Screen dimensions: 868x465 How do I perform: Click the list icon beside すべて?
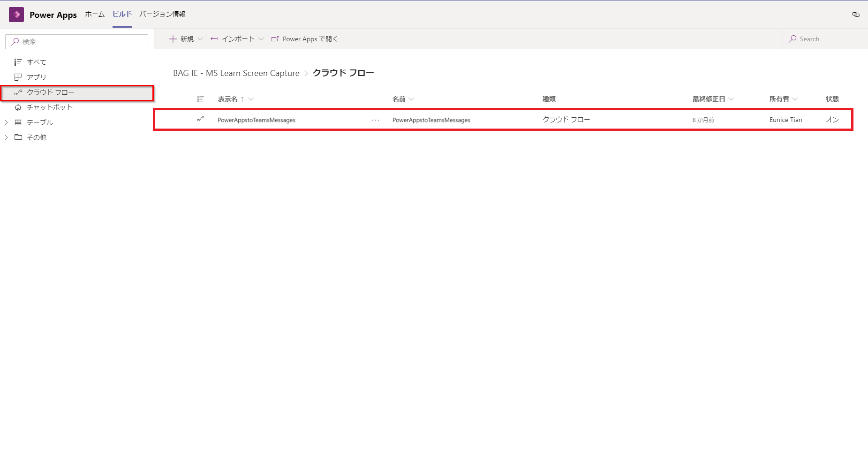point(18,62)
